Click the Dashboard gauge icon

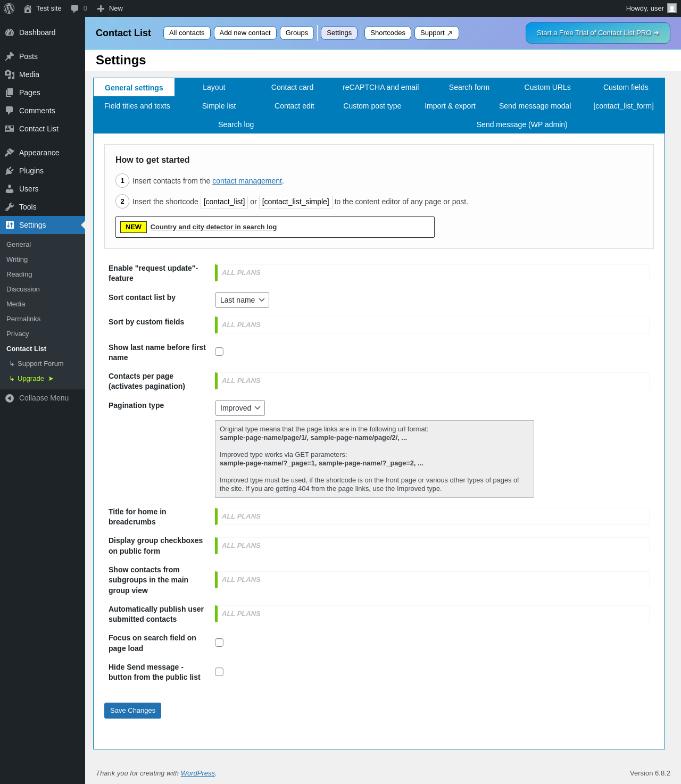(10, 32)
